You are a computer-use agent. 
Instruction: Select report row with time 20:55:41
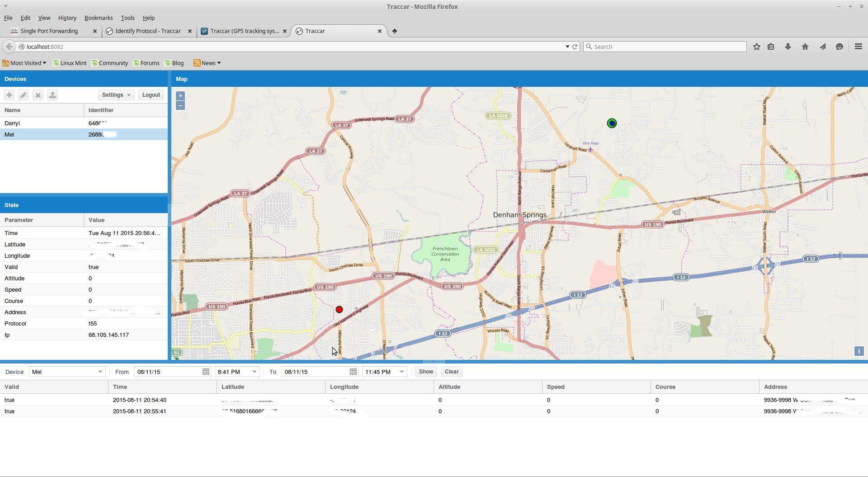point(434,411)
